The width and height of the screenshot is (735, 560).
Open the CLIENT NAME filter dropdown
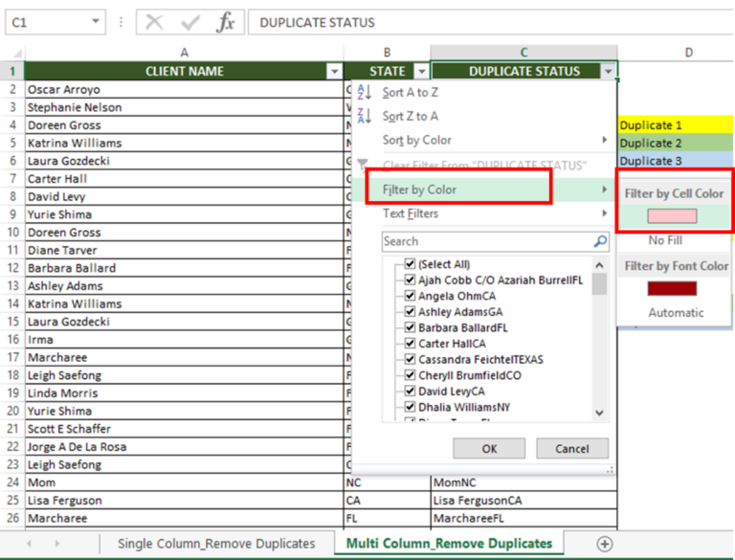tap(334, 71)
